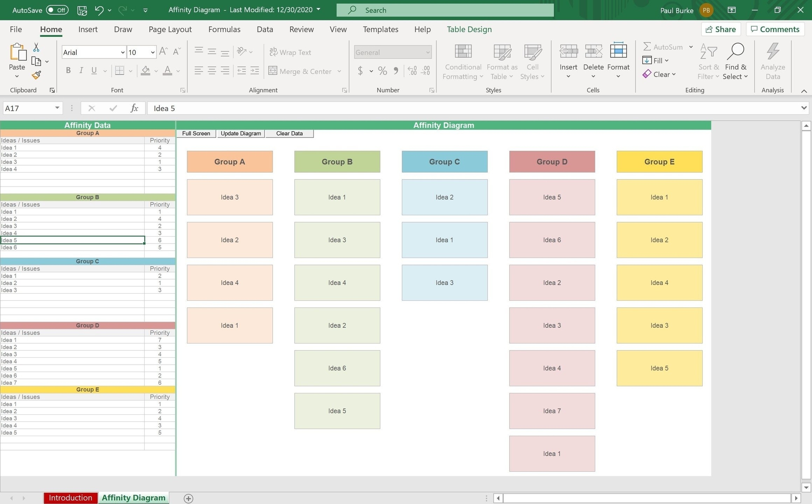This screenshot has height=504, width=812.
Task: Click the Format Painter brush icon
Action: tap(36, 75)
